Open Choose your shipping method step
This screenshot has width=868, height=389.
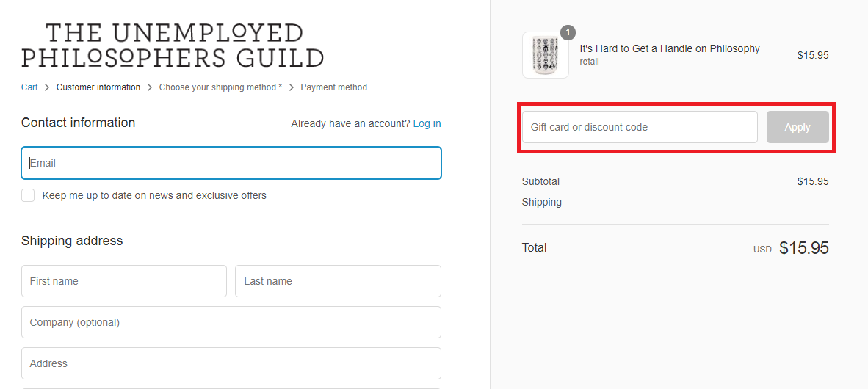coord(221,87)
